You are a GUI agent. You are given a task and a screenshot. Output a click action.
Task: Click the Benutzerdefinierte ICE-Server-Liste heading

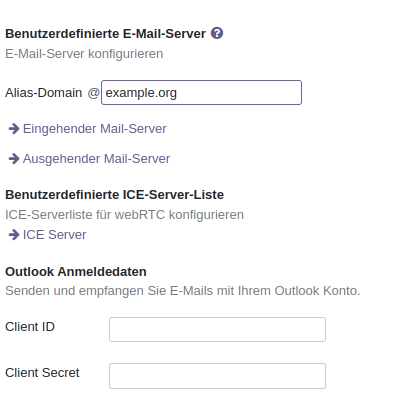114,195
